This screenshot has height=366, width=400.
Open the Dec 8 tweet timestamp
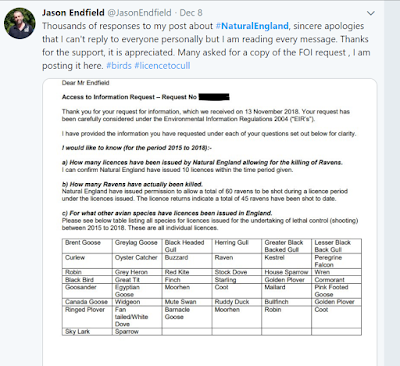pyautogui.click(x=191, y=13)
